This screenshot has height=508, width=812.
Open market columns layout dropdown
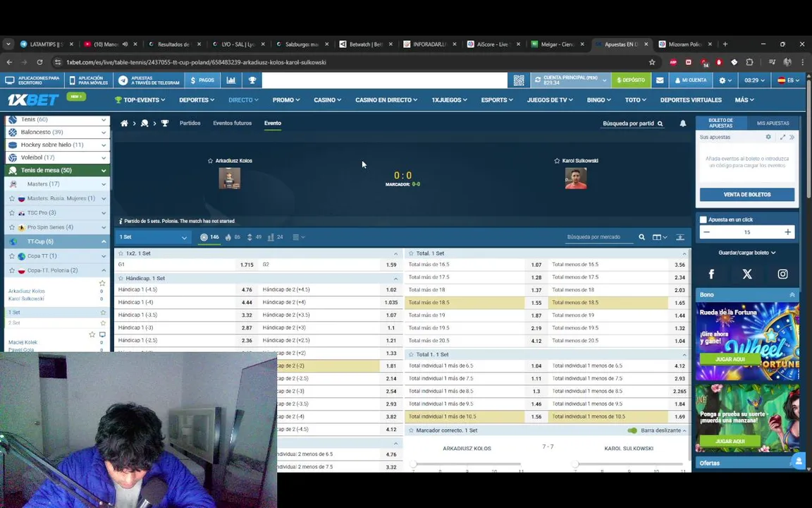tap(660, 237)
